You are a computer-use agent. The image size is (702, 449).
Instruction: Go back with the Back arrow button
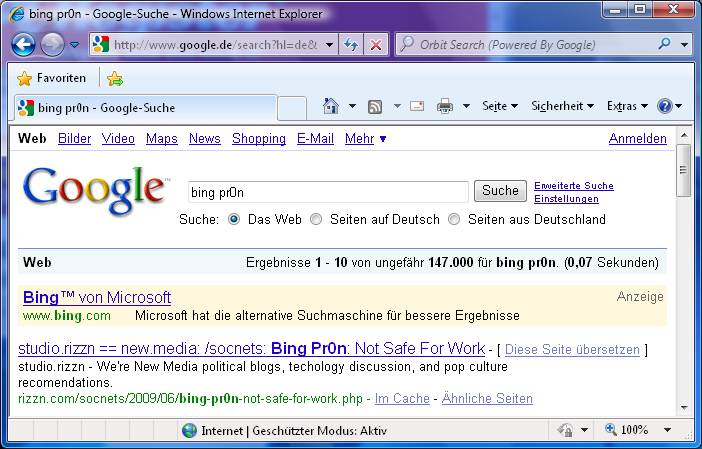[x=23, y=45]
